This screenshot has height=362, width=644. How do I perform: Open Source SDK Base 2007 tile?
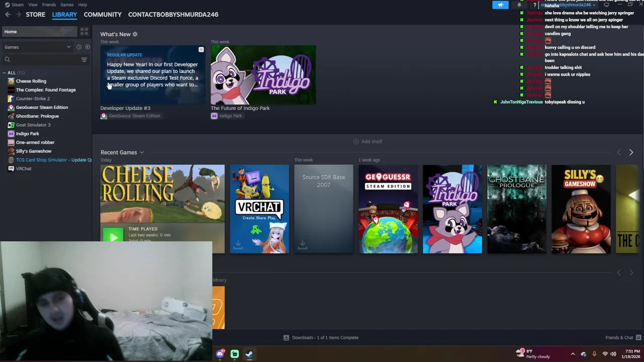(324, 209)
